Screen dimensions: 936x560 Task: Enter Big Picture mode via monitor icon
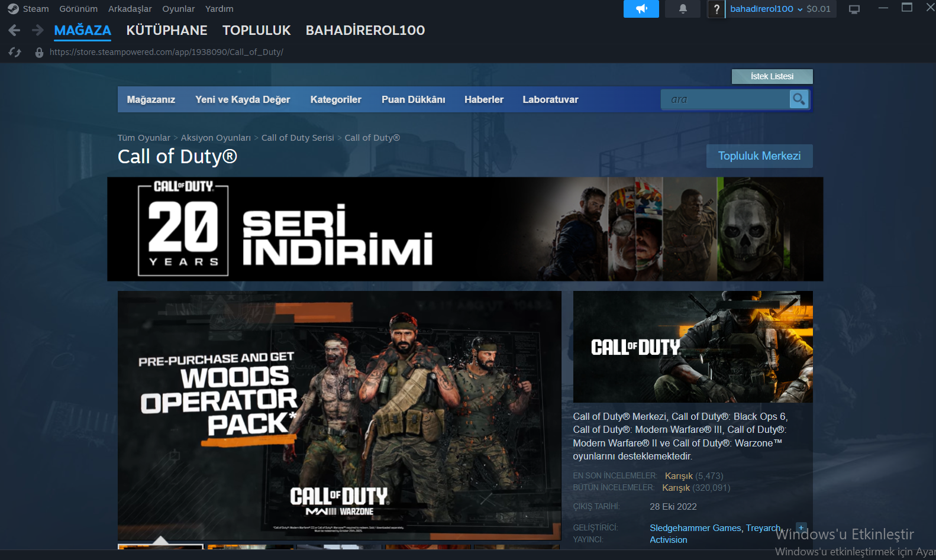854,9
